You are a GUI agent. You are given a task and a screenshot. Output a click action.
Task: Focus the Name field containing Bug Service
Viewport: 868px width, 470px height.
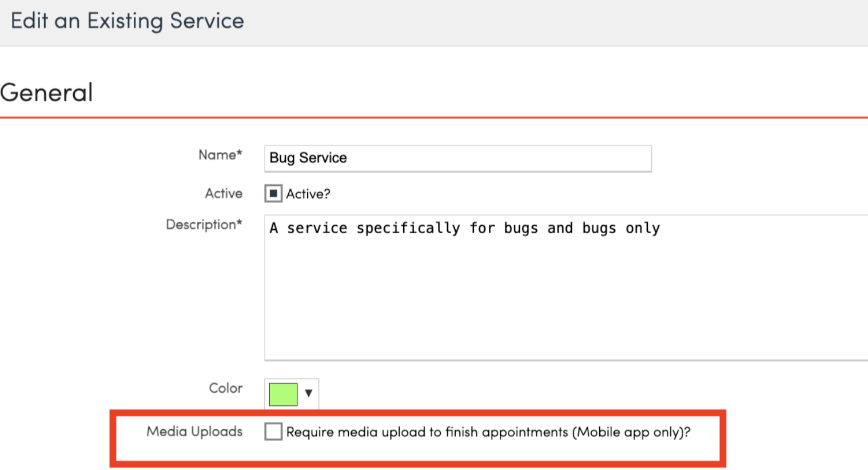click(457, 158)
